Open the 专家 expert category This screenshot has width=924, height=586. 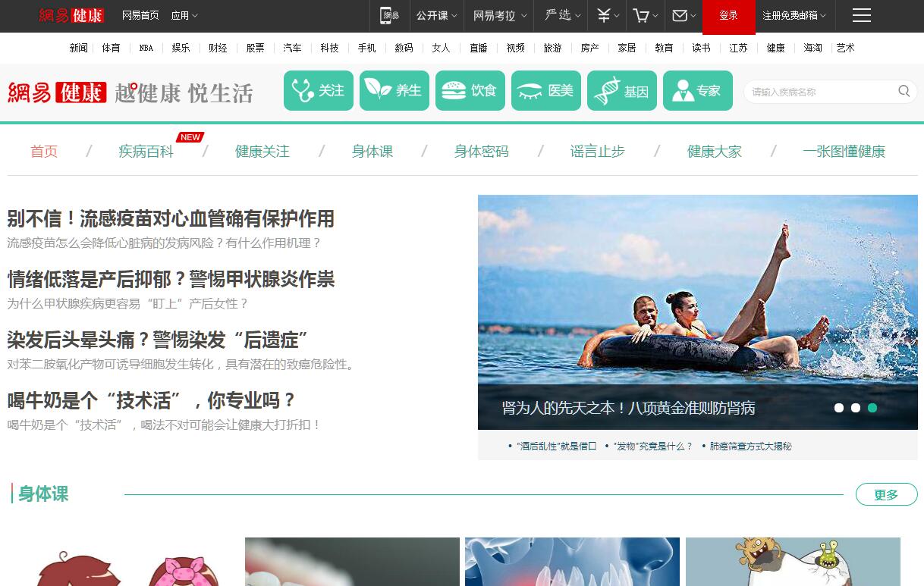(698, 91)
